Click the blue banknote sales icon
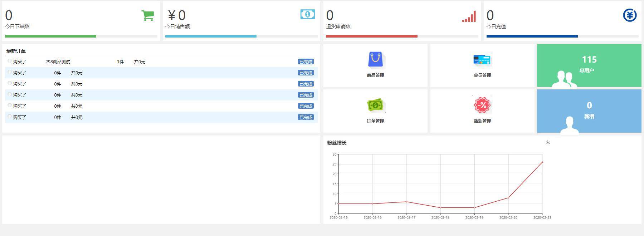The width and height of the screenshot is (644, 236). [307, 14]
